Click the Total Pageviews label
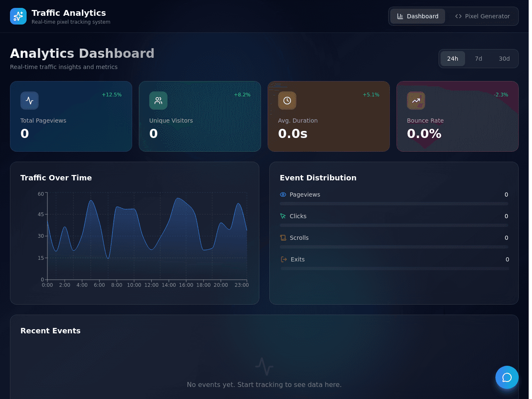The width and height of the screenshot is (532, 399). [x=43, y=121]
